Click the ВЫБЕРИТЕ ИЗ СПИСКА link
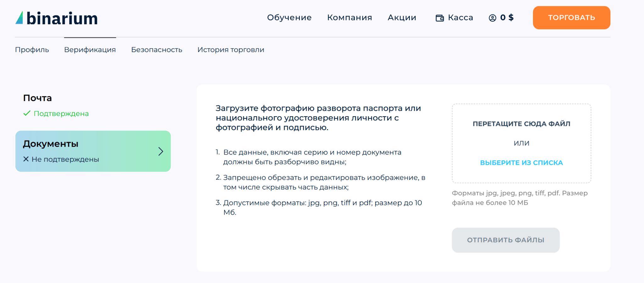This screenshot has width=644, height=283. (521, 163)
